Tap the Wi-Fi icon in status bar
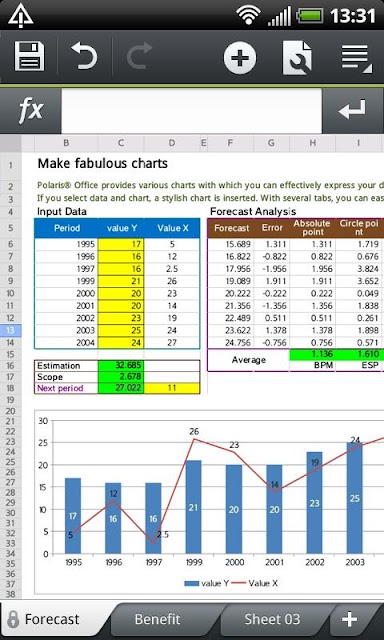The height and width of the screenshot is (640, 384). pos(249,16)
